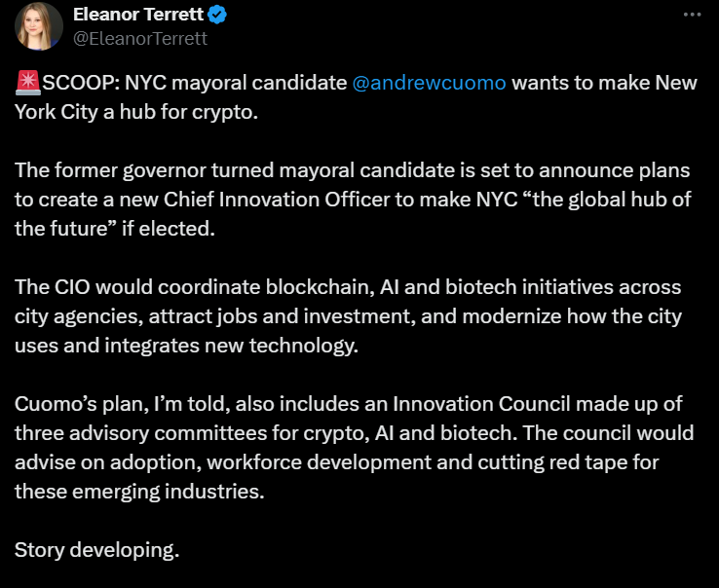The width and height of the screenshot is (719, 588).
Task: Open the @EleanorTerrett handle link
Action: [140, 39]
